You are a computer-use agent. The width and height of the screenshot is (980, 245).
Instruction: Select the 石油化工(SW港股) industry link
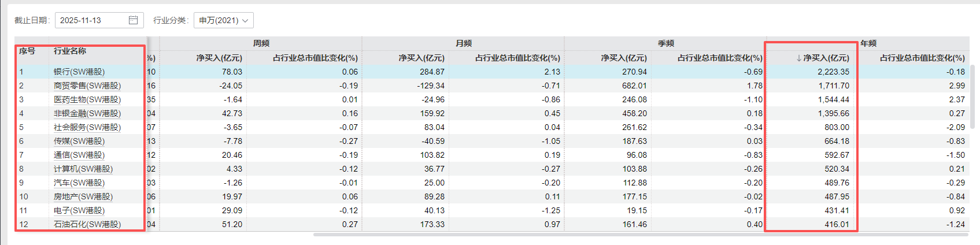(x=87, y=224)
